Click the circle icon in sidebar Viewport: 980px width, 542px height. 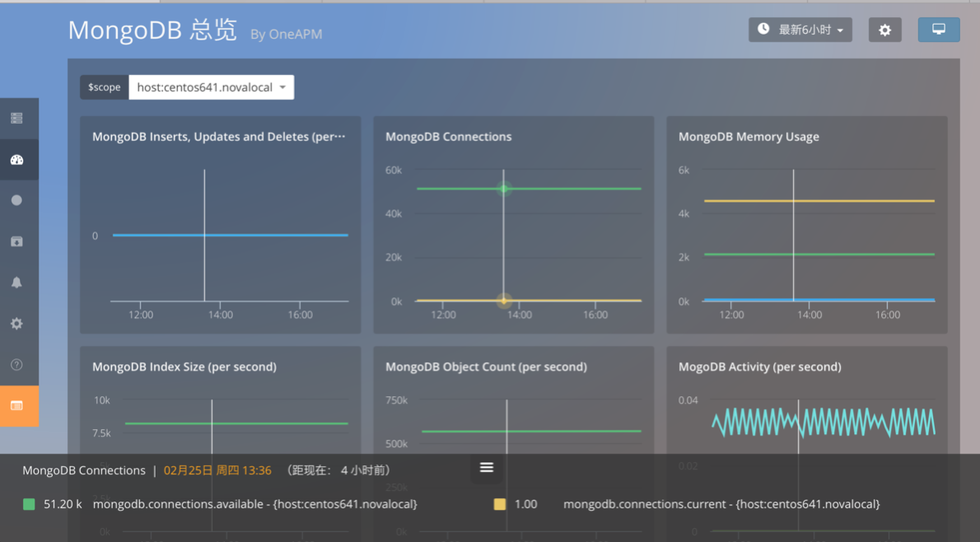coord(16,200)
